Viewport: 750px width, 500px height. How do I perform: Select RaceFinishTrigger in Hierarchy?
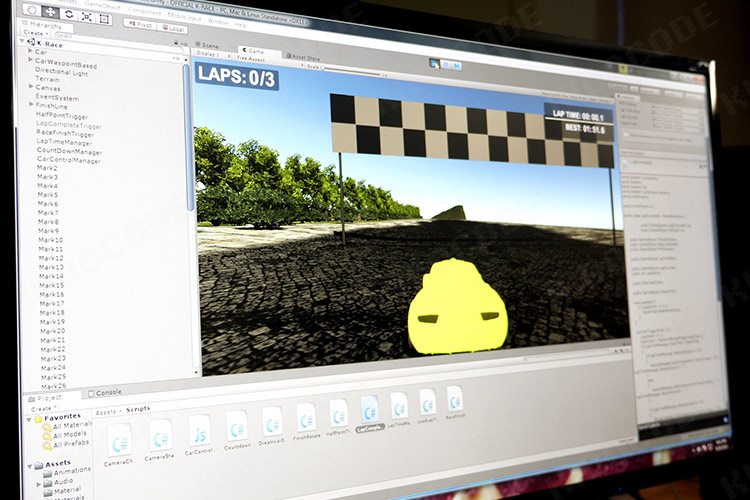click(x=66, y=133)
